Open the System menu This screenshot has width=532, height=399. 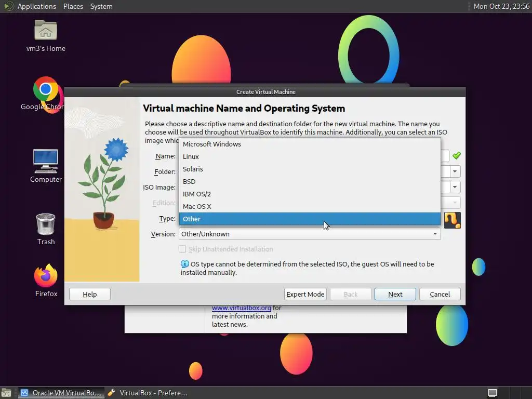coord(101,6)
